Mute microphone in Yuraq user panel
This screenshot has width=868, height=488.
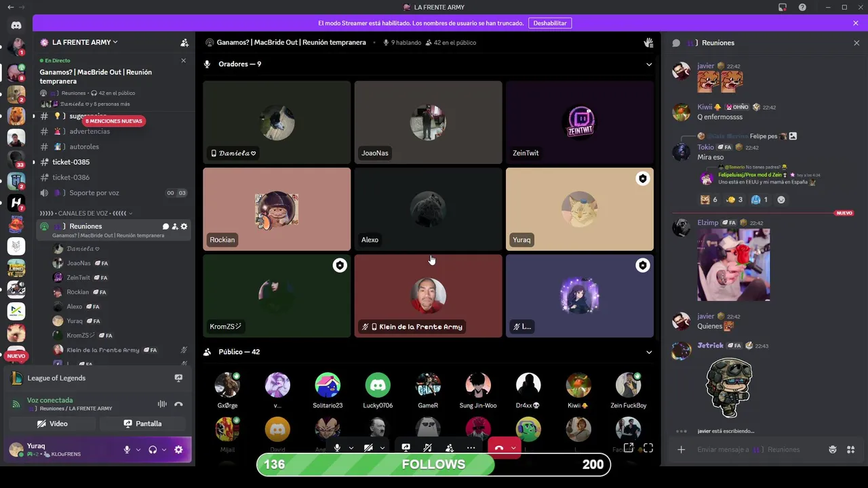(x=127, y=449)
